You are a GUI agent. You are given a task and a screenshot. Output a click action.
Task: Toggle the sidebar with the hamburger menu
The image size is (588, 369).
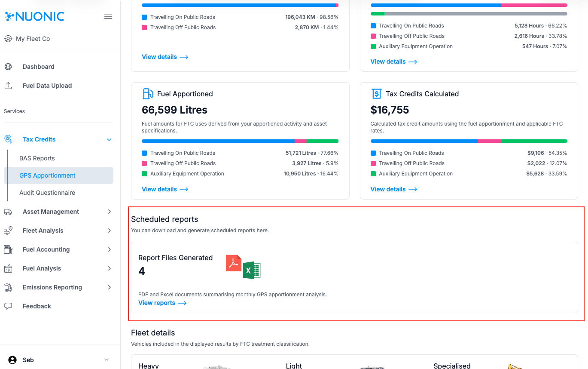(x=108, y=16)
